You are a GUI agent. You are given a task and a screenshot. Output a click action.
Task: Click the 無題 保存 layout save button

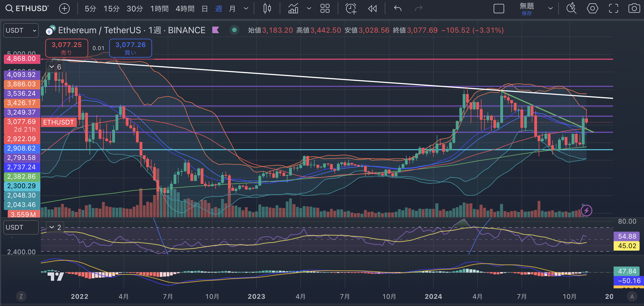(527, 9)
